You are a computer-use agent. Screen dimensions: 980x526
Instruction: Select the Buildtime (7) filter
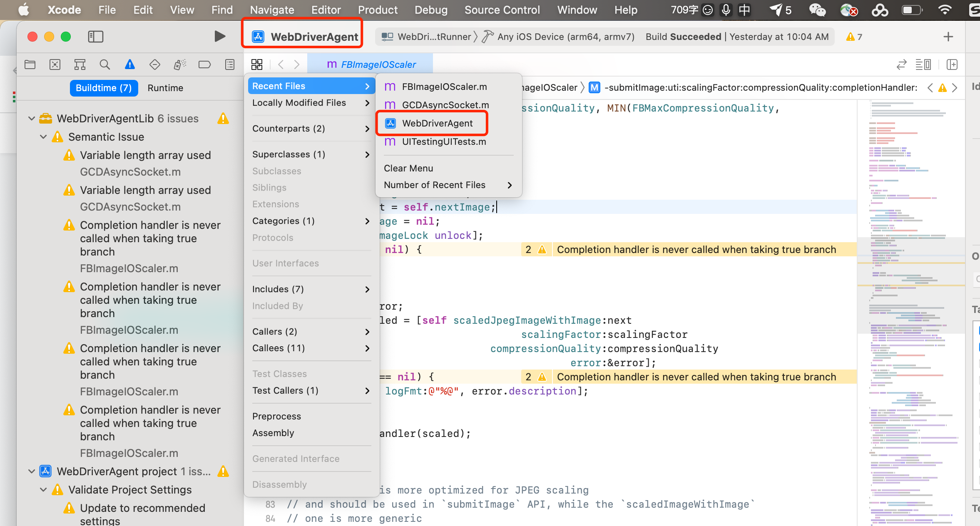(x=104, y=88)
